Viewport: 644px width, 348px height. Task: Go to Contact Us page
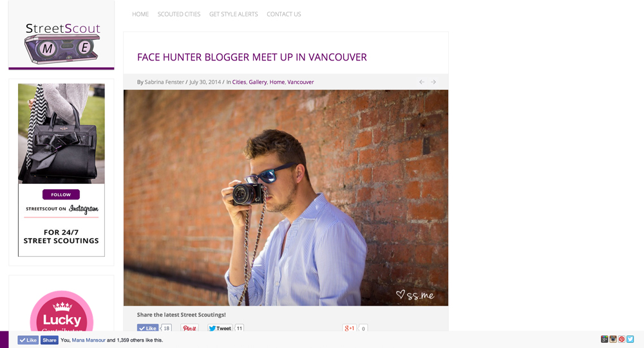pos(284,14)
